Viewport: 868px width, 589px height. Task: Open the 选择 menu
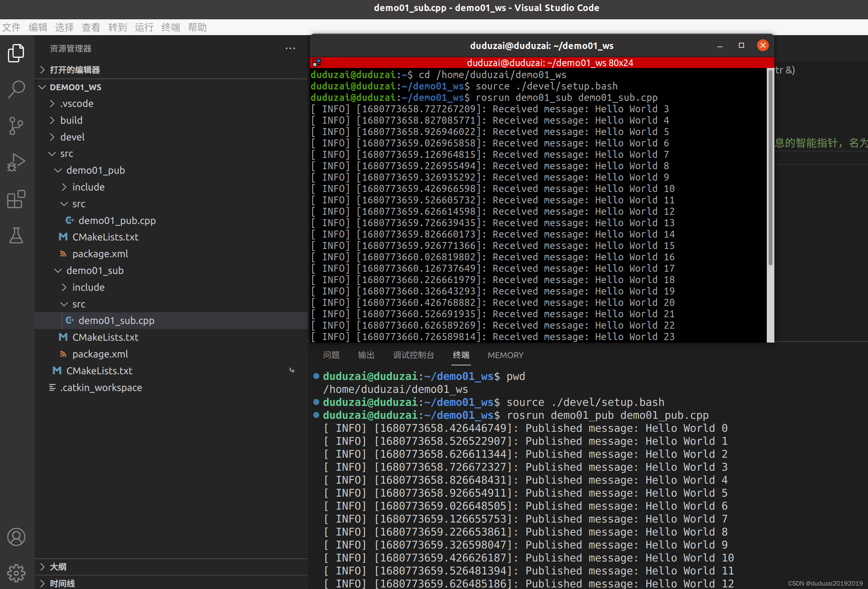(x=65, y=27)
